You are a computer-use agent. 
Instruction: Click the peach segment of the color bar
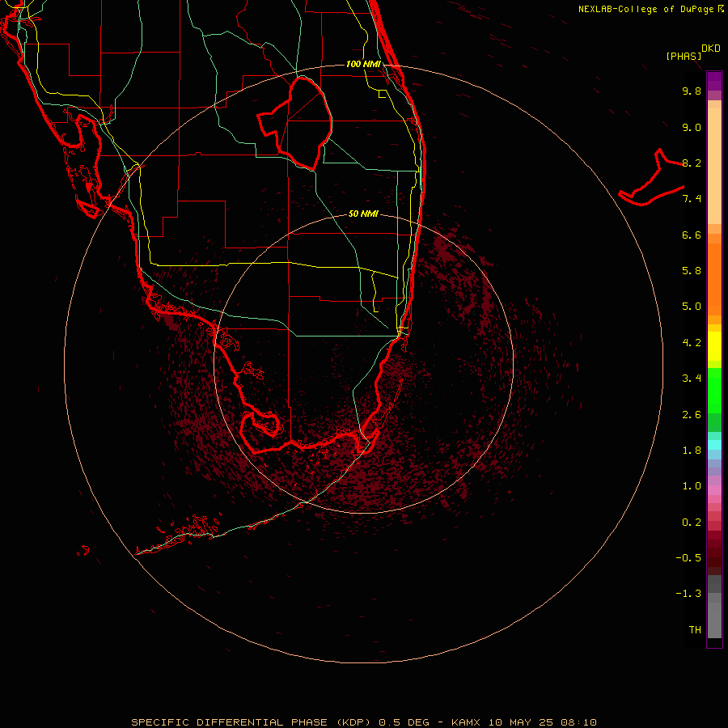point(714,166)
